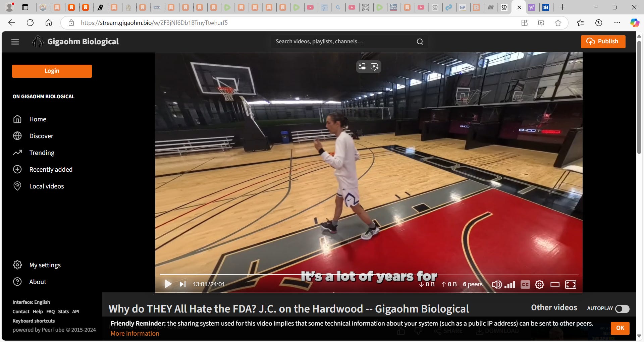The height and width of the screenshot is (342, 644).
Task: Open the FAQ link
Action: tap(50, 311)
